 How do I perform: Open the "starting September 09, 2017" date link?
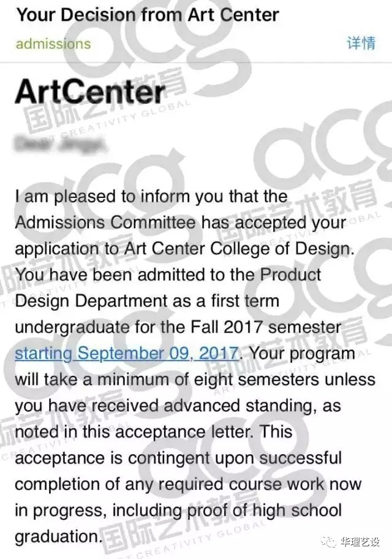127,353
